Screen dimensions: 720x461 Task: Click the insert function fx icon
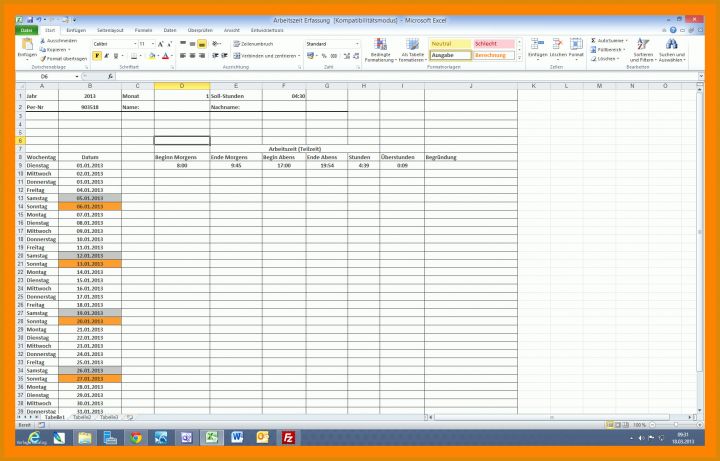pos(110,76)
